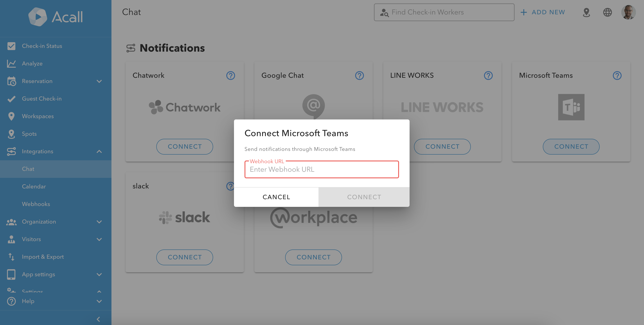Click the Analyze chart icon

(x=11, y=63)
